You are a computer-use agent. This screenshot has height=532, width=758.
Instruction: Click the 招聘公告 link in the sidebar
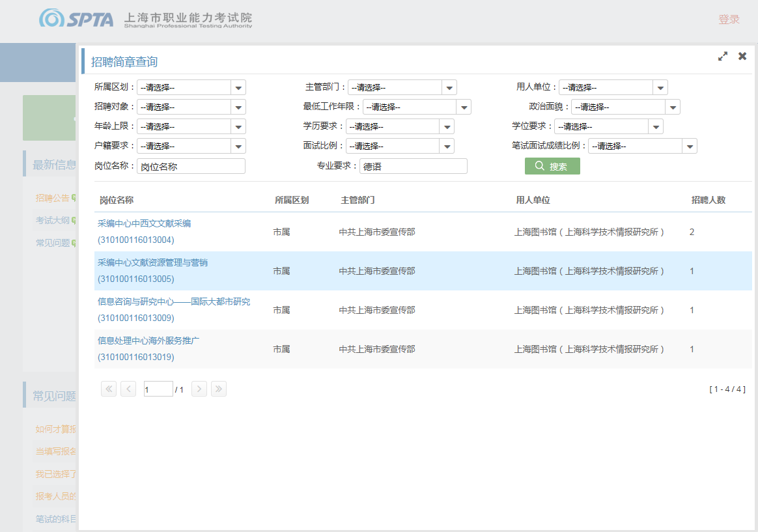coord(53,198)
